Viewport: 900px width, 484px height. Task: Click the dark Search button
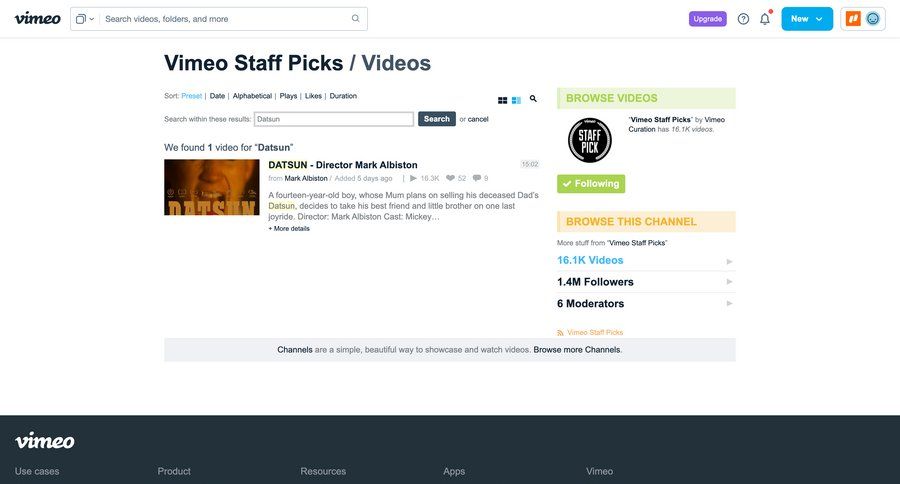(x=437, y=119)
